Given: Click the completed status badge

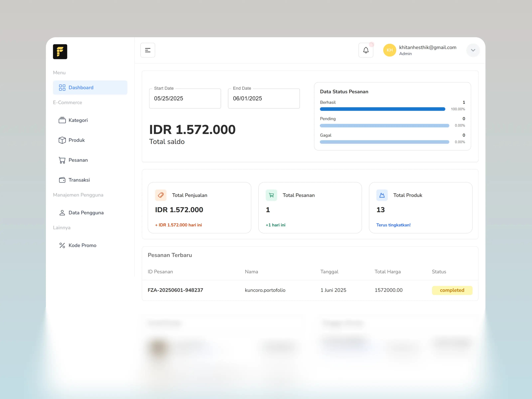Looking at the screenshot, I should [x=452, y=290].
